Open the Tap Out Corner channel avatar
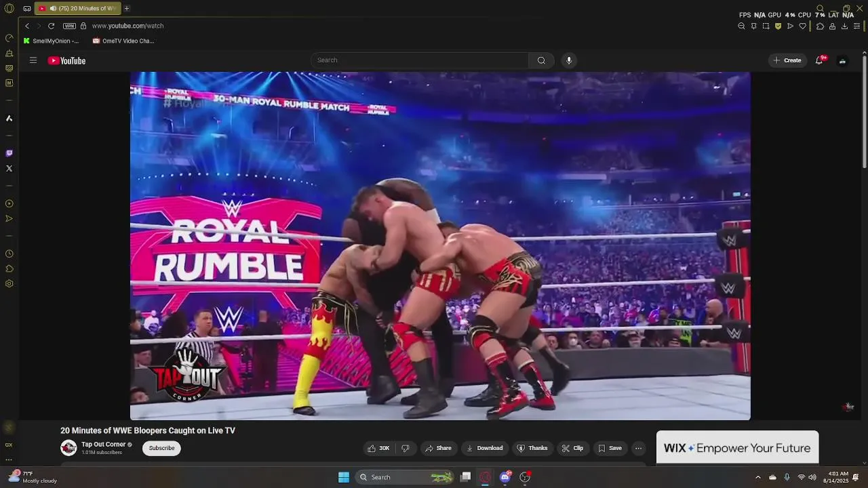Image resolution: width=868 pixels, height=488 pixels. (68, 447)
